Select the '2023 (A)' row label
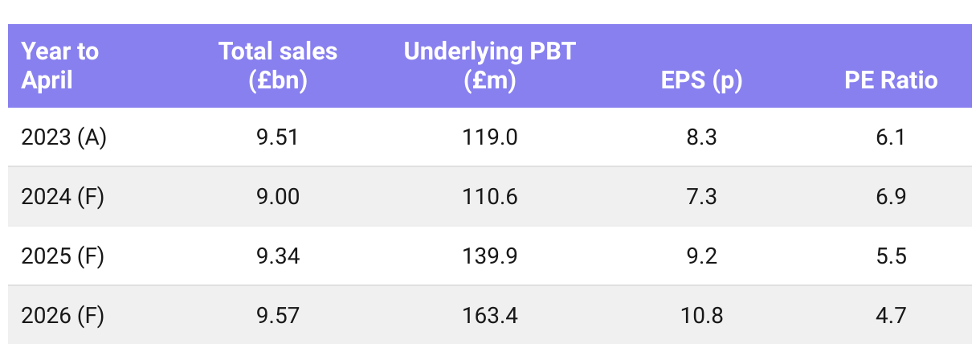The image size is (980, 352). pos(64,137)
